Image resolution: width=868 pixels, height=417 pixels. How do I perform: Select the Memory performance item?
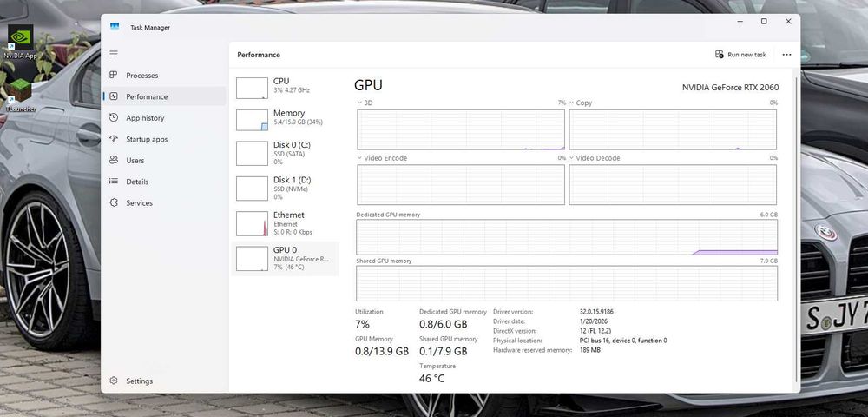[x=285, y=120]
